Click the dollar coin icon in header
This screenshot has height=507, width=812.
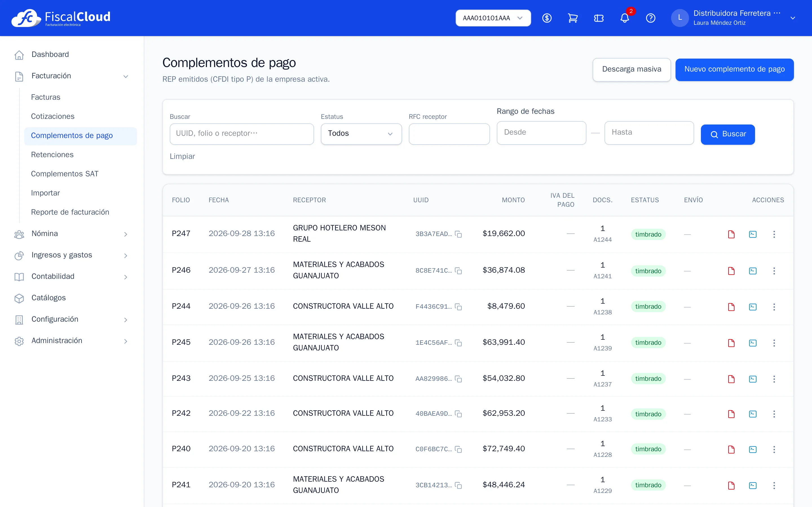547,18
